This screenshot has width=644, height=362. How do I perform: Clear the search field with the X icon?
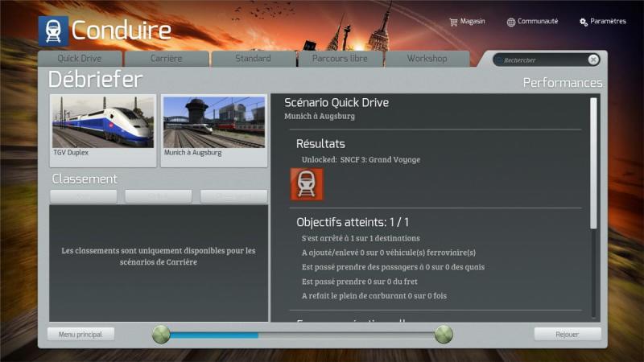coord(593,60)
